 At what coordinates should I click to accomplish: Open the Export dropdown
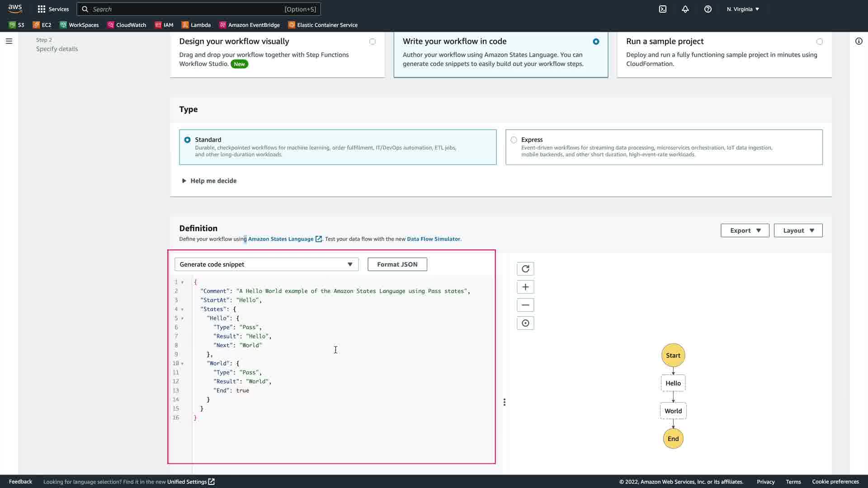point(745,230)
